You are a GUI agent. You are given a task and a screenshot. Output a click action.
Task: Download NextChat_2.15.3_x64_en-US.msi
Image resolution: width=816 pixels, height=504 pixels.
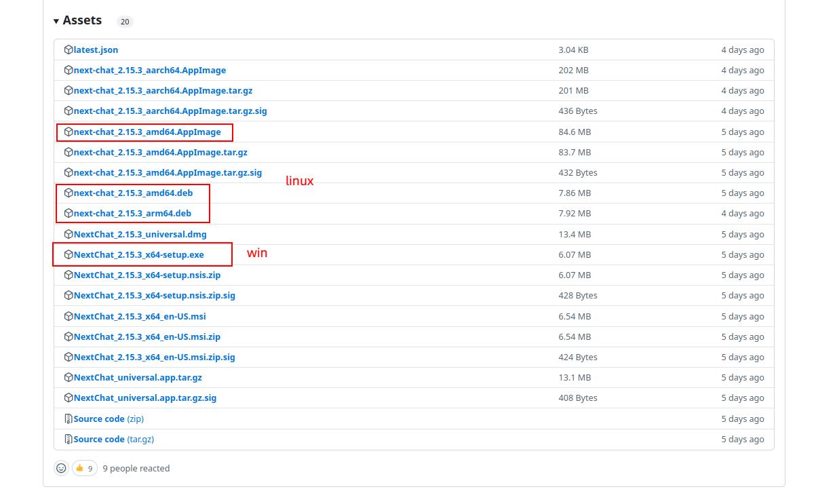coord(140,316)
